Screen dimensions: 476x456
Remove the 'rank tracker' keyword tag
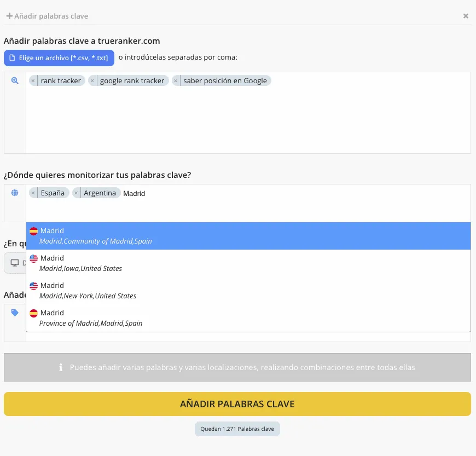33,81
